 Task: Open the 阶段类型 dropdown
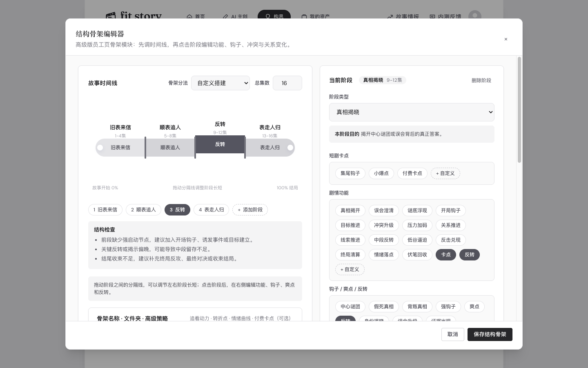412,112
